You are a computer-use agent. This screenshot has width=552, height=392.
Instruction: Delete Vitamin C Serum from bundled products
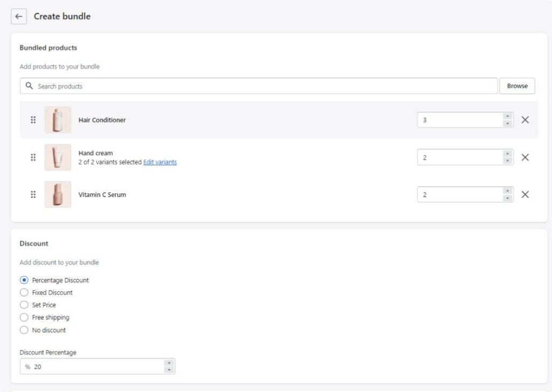pos(525,194)
